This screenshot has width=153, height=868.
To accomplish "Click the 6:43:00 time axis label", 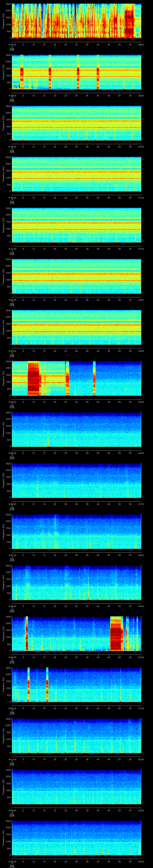I will [12, 351].
